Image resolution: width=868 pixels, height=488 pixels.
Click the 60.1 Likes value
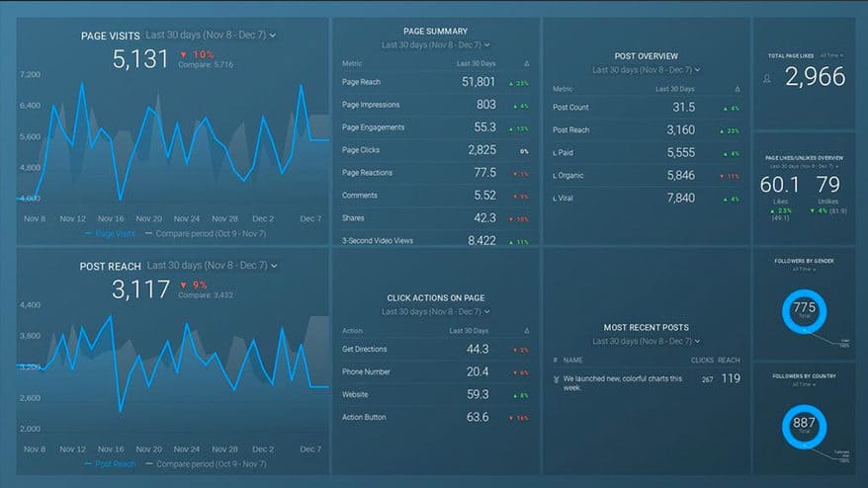point(779,185)
